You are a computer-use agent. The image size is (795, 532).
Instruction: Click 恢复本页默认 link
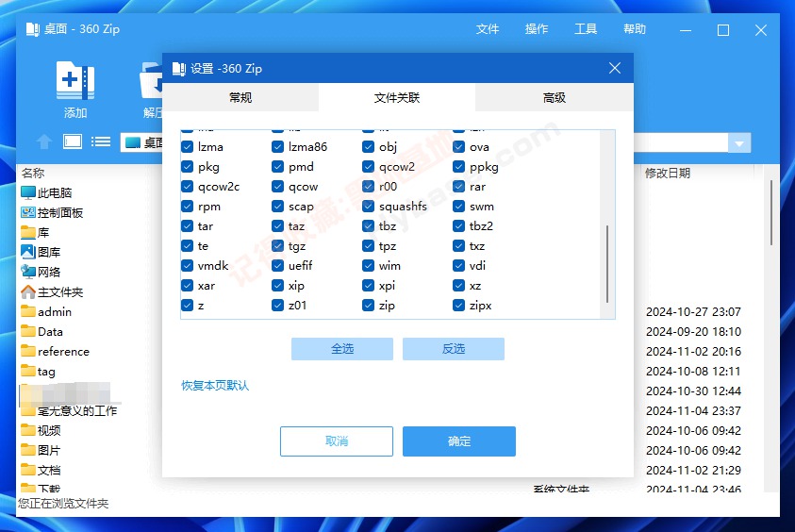(215, 386)
